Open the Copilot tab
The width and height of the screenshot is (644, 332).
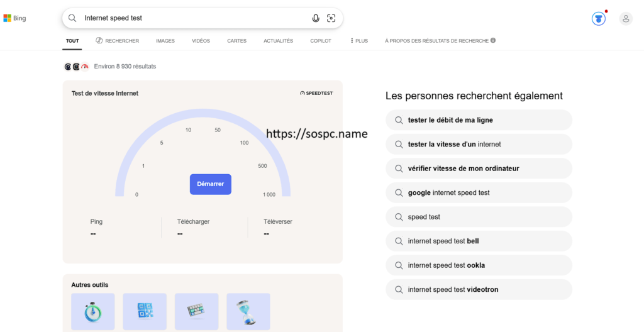pyautogui.click(x=321, y=41)
